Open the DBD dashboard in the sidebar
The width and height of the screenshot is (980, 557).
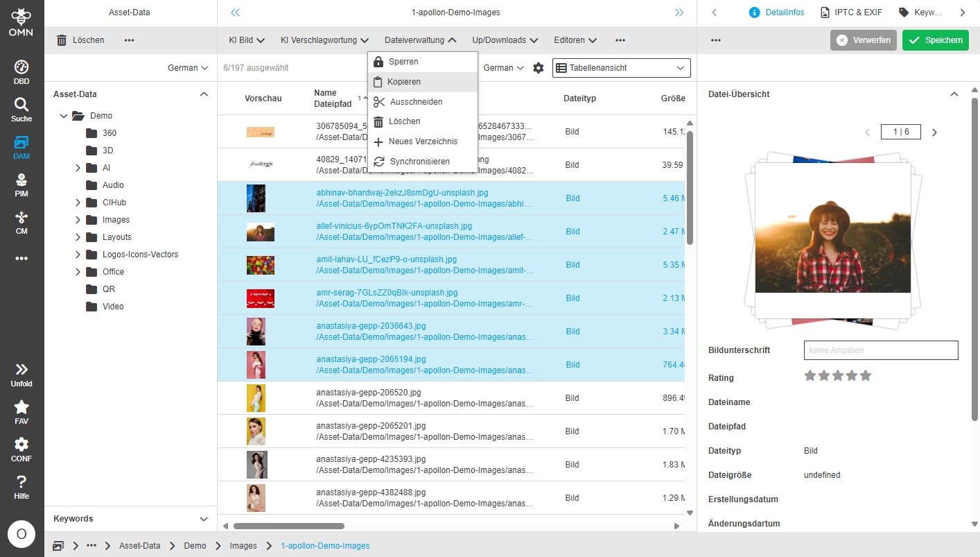click(21, 72)
